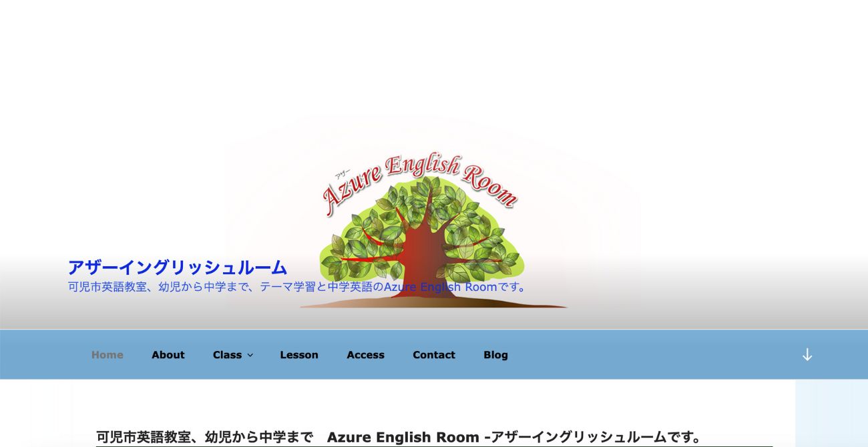Go to the Contact page

coord(434,354)
